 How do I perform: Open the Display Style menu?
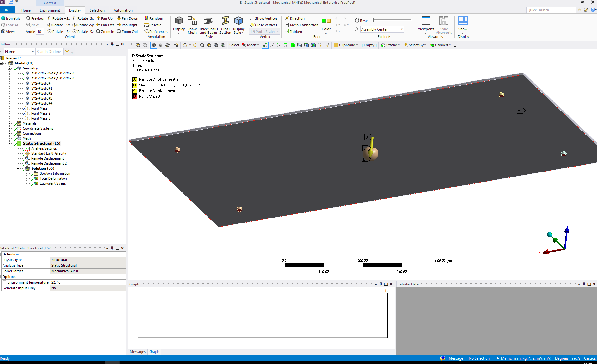tap(239, 25)
